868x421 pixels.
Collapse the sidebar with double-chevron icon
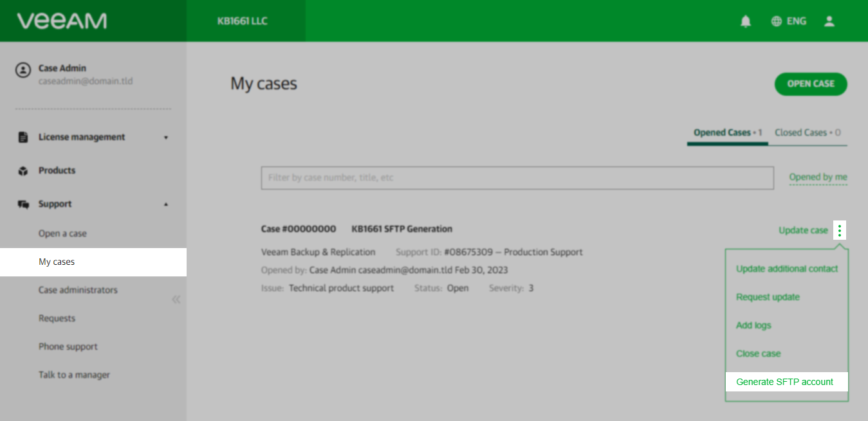[176, 300]
